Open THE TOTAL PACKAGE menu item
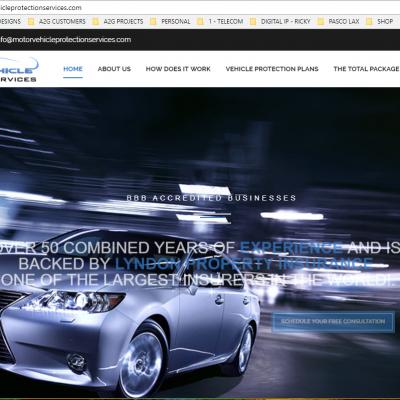Screen dimensions: 400x400 366,69
